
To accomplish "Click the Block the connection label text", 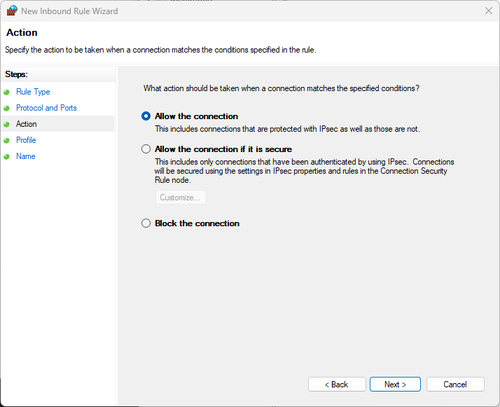I will [197, 223].
